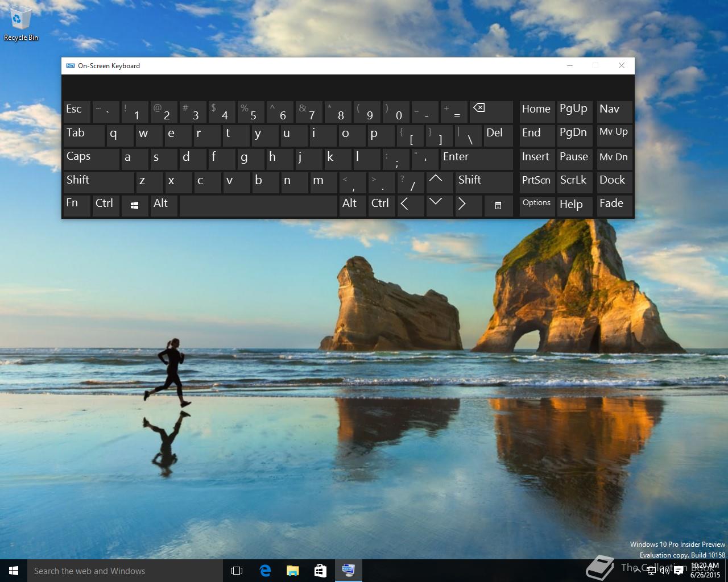
Task: Click the PgUp key
Action: [575, 112]
